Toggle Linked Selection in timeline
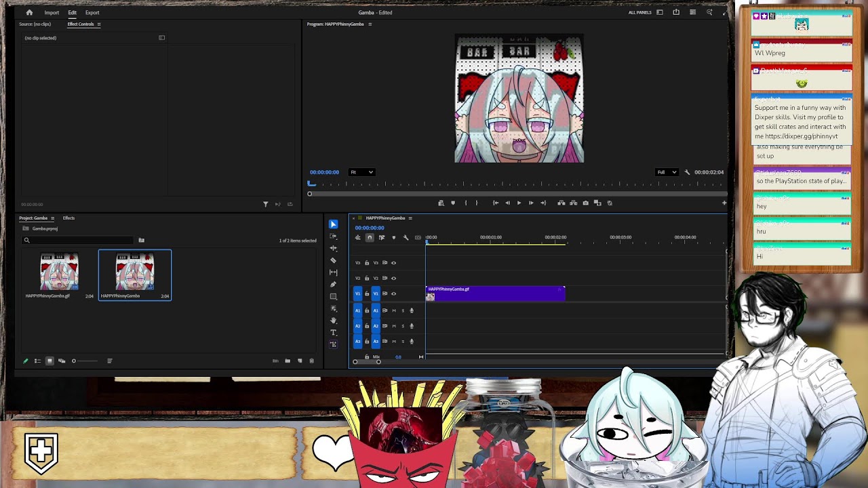The height and width of the screenshot is (488, 868). point(381,237)
